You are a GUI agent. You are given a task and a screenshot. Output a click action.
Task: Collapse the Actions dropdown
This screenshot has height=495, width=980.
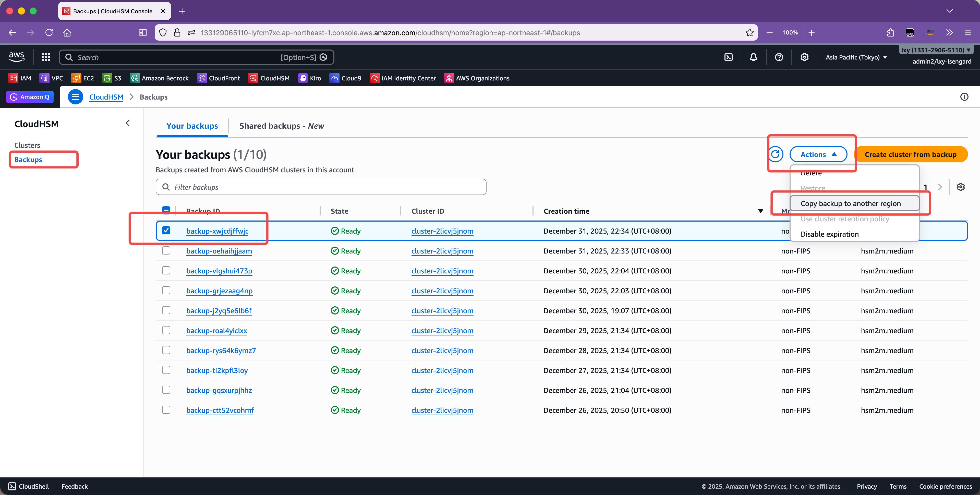(818, 154)
